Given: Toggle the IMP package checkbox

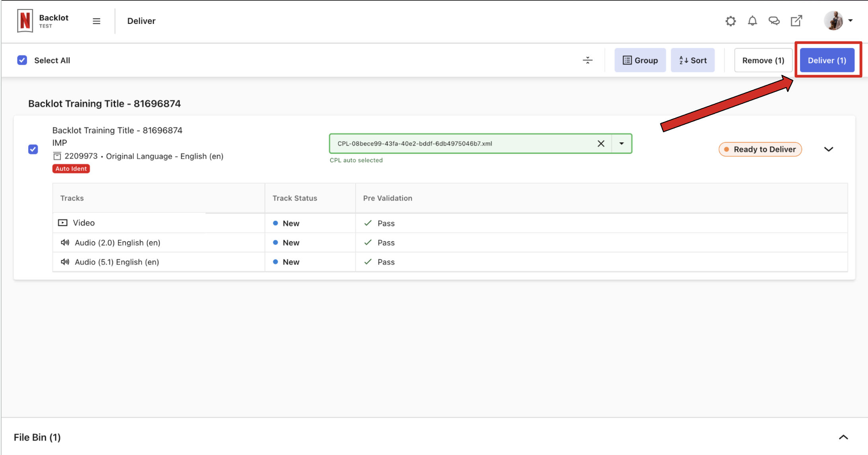Looking at the screenshot, I should coord(33,150).
